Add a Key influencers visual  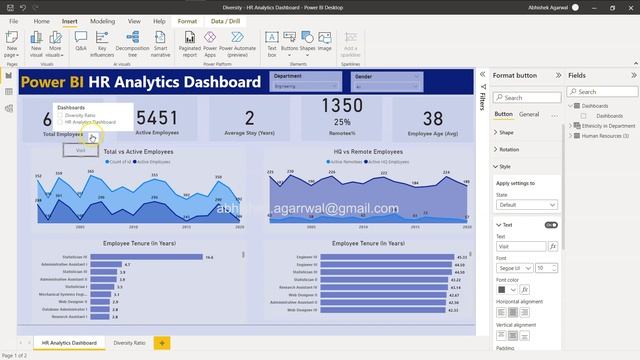pos(102,44)
